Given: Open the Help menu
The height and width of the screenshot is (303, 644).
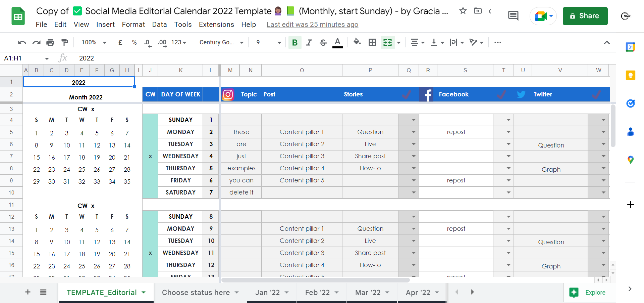Looking at the screenshot, I should point(249,25).
